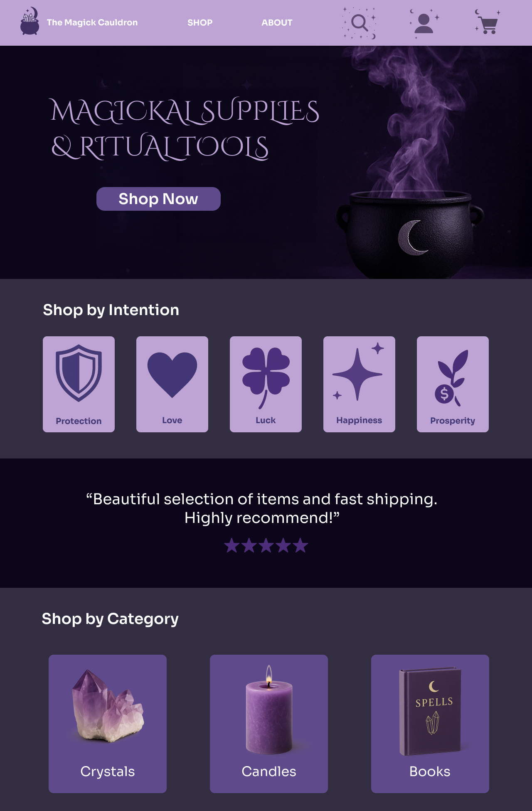Screen dimensions: 532x811
Task: Click the five-star review rating
Action: click(x=266, y=545)
